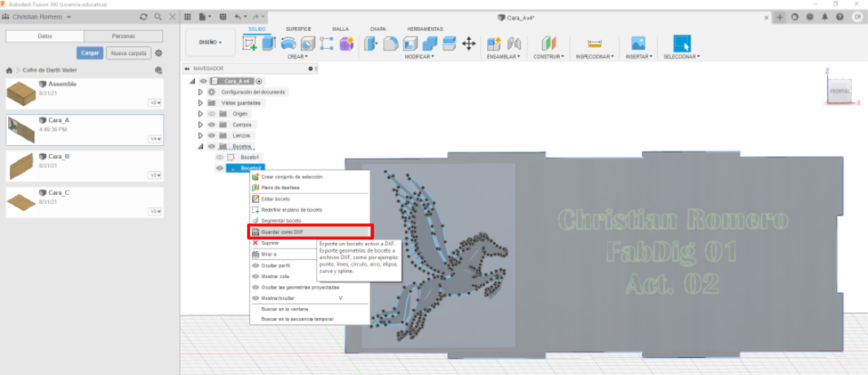Toggle visibility eye of Boceto2
The image size is (868, 375).
(220, 168)
